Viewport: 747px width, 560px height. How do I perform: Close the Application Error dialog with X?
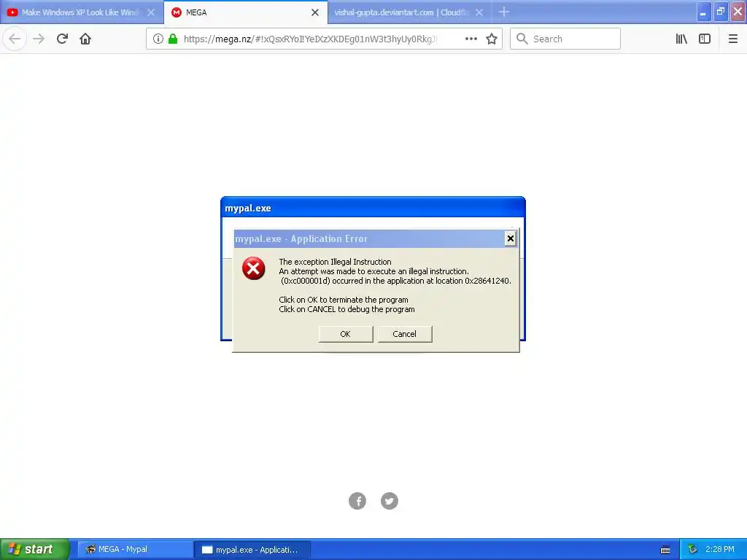coord(510,238)
